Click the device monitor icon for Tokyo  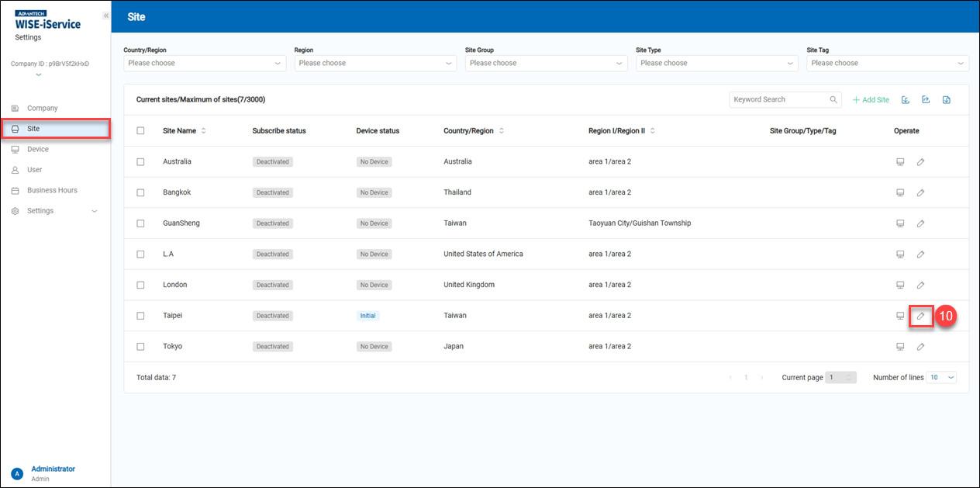[900, 346]
